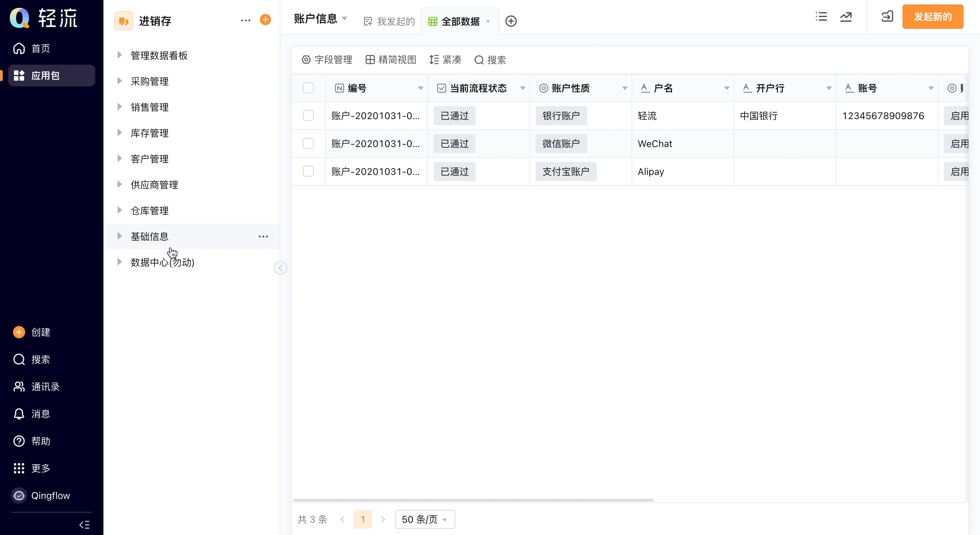Click the Qingflow logo icon
The height and width of the screenshot is (535, 980).
click(x=20, y=18)
